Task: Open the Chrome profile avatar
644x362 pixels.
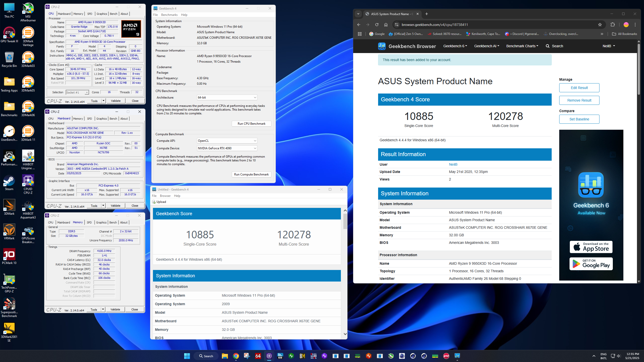Action: (626, 25)
